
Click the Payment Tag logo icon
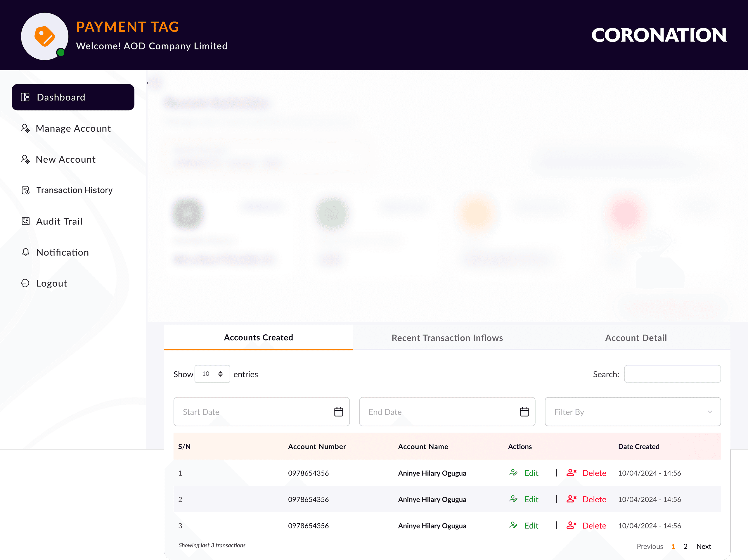pyautogui.click(x=45, y=37)
